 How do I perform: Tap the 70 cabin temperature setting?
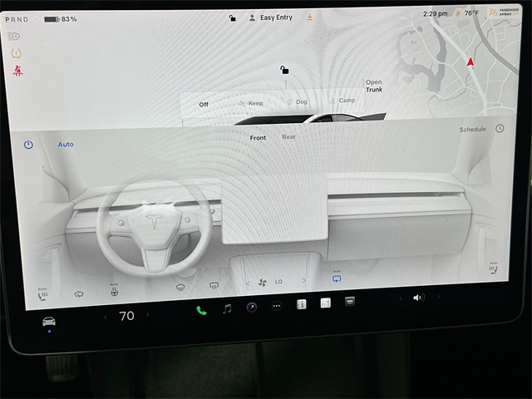click(126, 316)
